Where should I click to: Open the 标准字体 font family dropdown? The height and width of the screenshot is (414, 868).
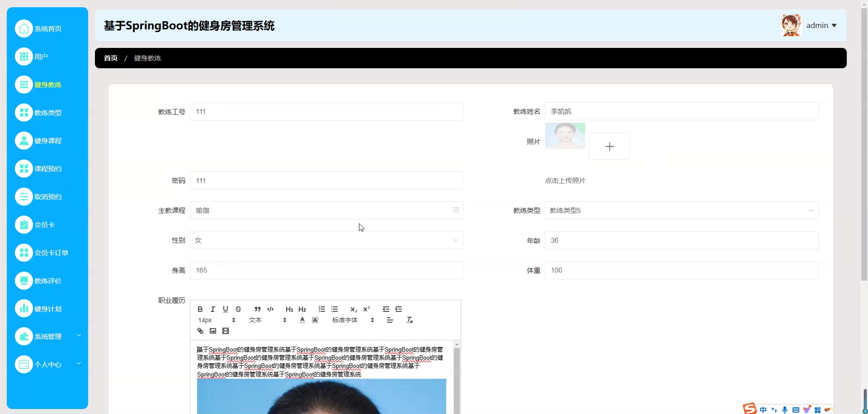point(353,320)
